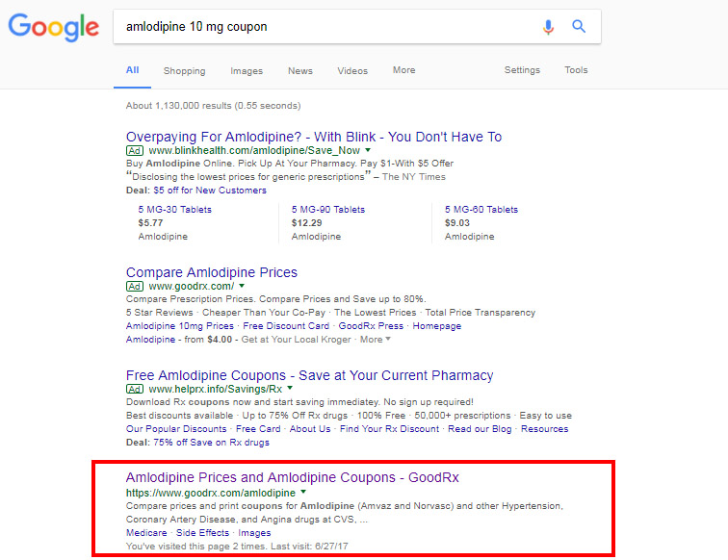Open the Read our Blog sitelink
This screenshot has height=560, width=728.
pyautogui.click(x=480, y=429)
